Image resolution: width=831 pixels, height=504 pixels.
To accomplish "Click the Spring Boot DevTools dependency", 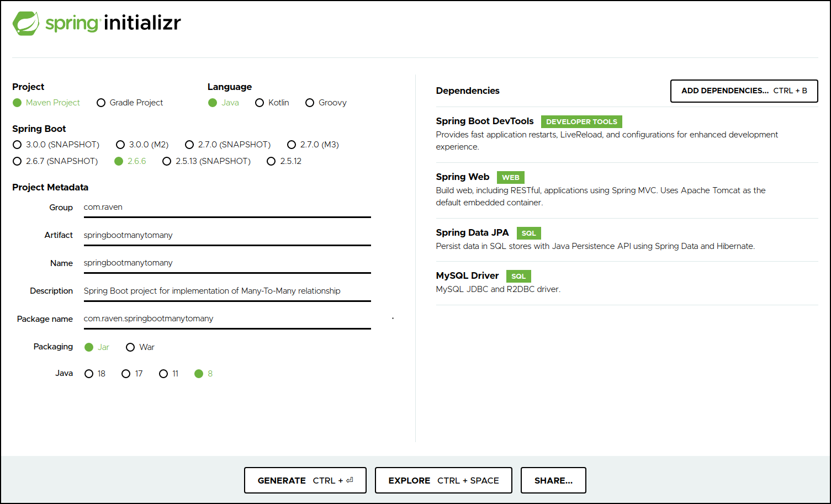I will point(485,121).
